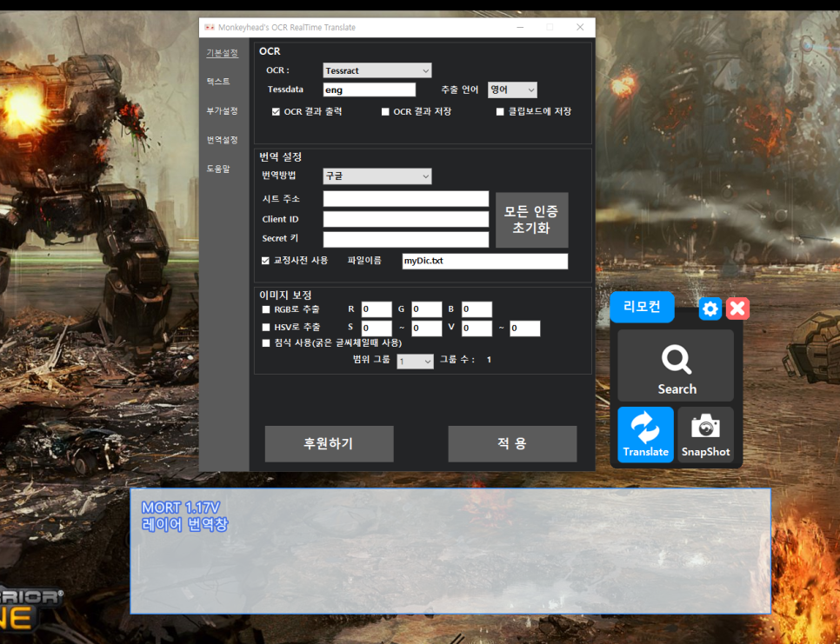Click the 'Secret 키' input field
The width and height of the screenshot is (840, 644).
pos(405,239)
